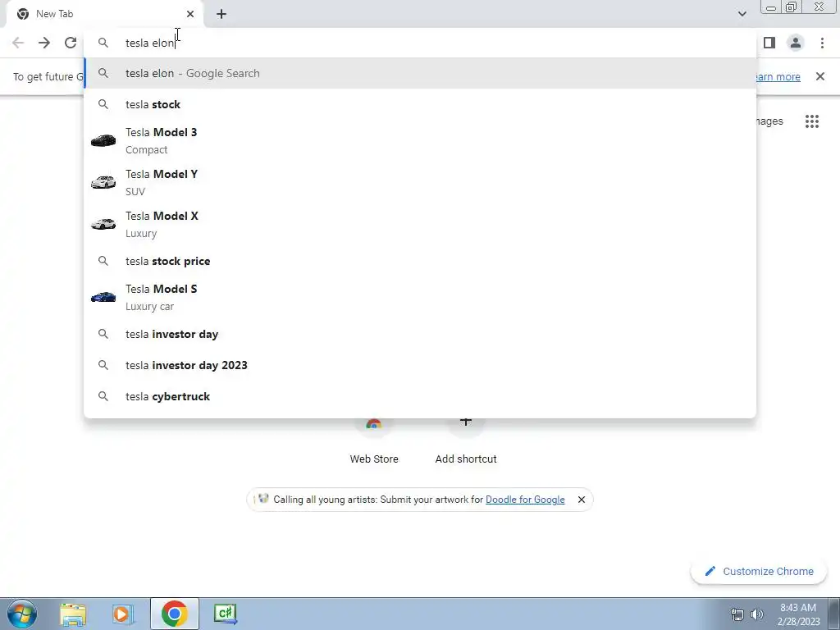Toggle the side panel icon
This screenshot has width=840, height=630.
(769, 43)
